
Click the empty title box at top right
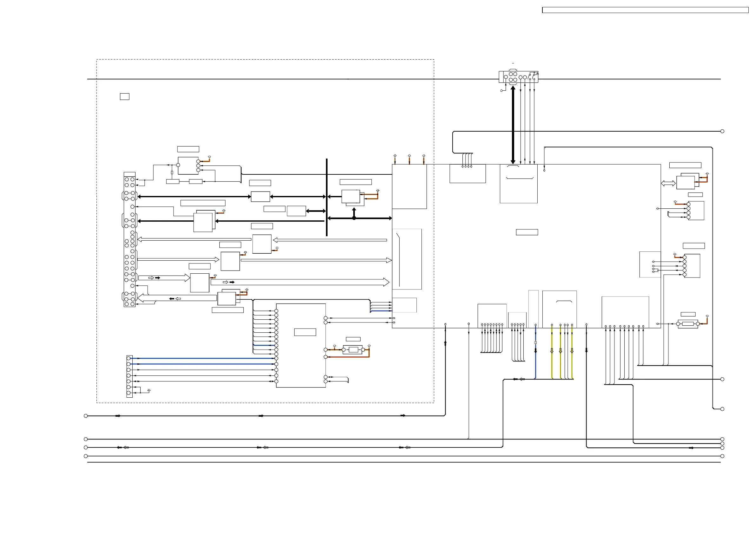[x=645, y=10]
